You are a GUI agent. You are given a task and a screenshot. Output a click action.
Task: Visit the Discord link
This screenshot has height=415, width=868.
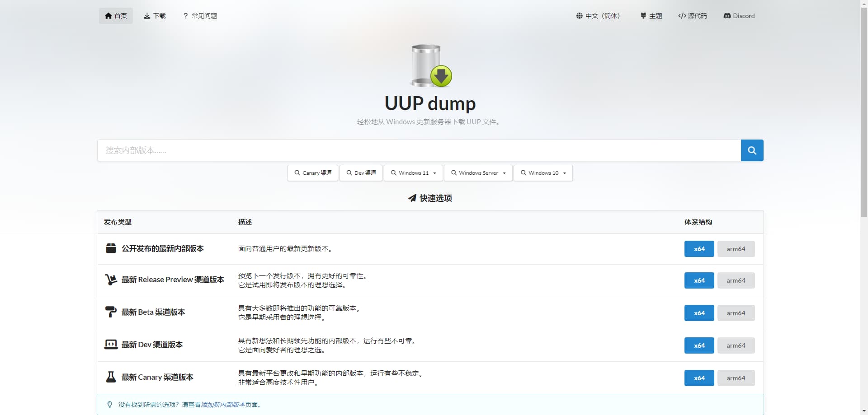739,16
